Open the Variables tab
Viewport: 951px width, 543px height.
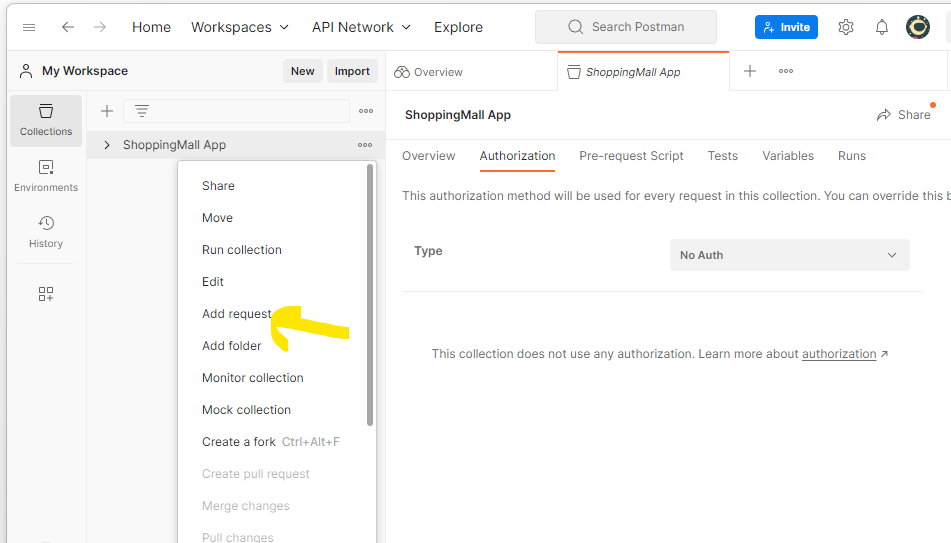pos(788,156)
